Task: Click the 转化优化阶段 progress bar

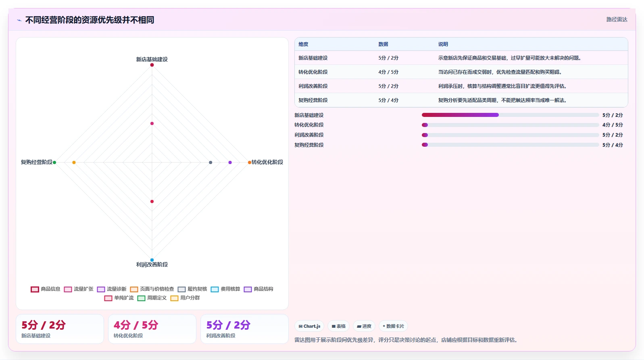Action: 510,125
